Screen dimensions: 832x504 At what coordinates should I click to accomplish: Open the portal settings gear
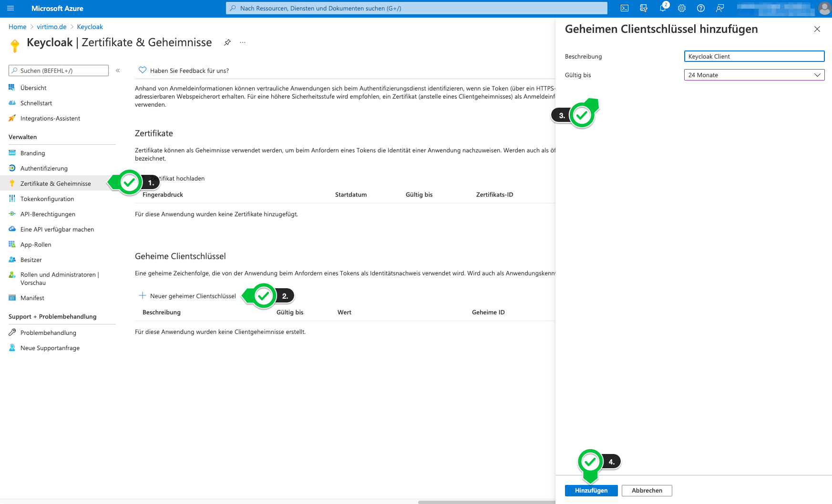pyautogui.click(x=682, y=8)
